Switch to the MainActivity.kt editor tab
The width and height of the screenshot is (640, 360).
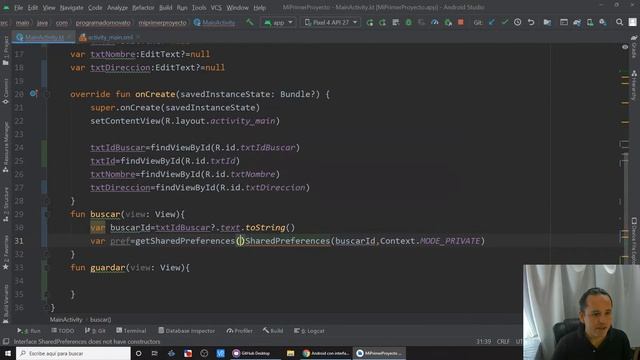[x=44, y=37]
